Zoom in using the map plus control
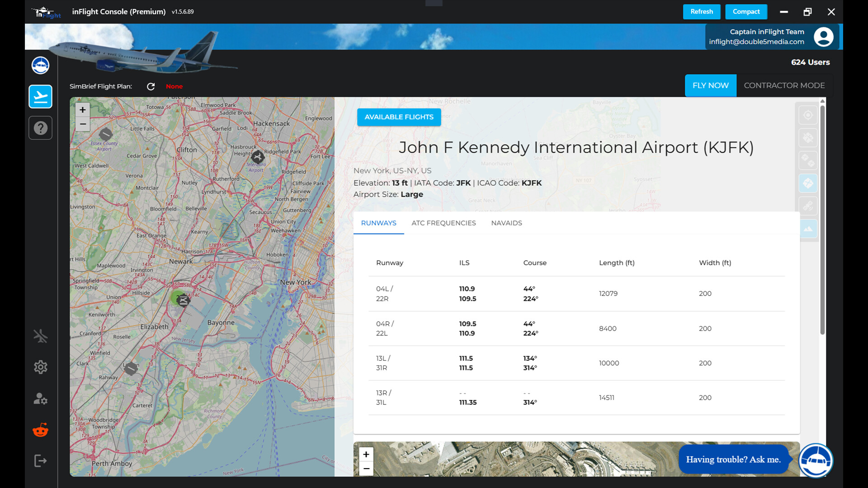 coord(83,110)
